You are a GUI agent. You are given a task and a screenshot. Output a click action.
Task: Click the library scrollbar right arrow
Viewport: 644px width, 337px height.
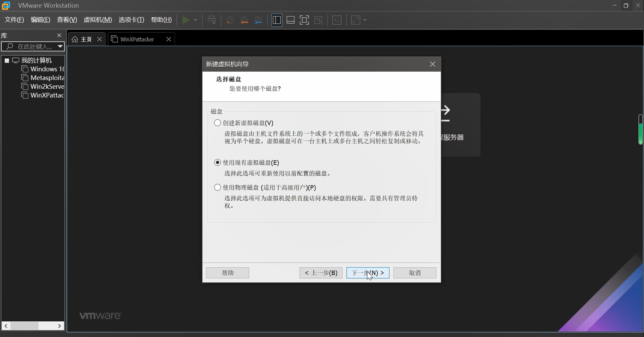point(59,326)
